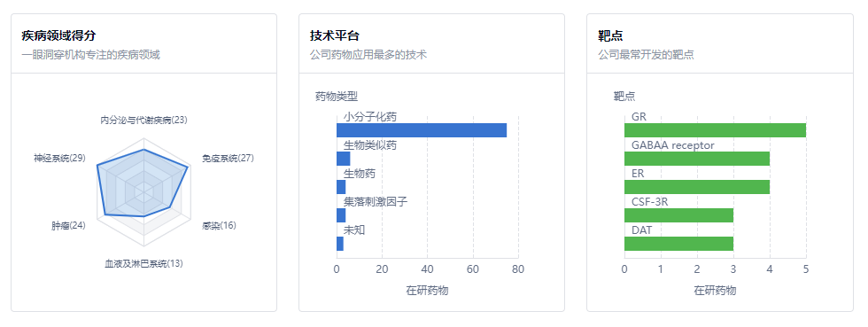This screenshot has width=868, height=327.
Task: Click the 靶点 card heading
Action: click(x=610, y=36)
